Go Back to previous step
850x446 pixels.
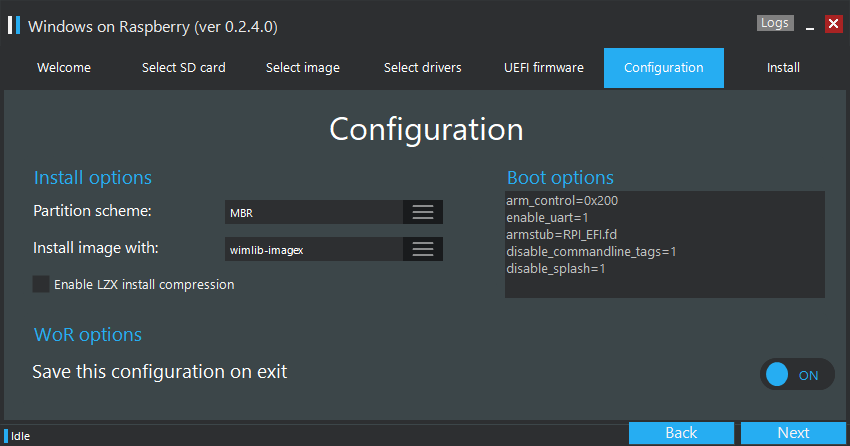point(681,432)
